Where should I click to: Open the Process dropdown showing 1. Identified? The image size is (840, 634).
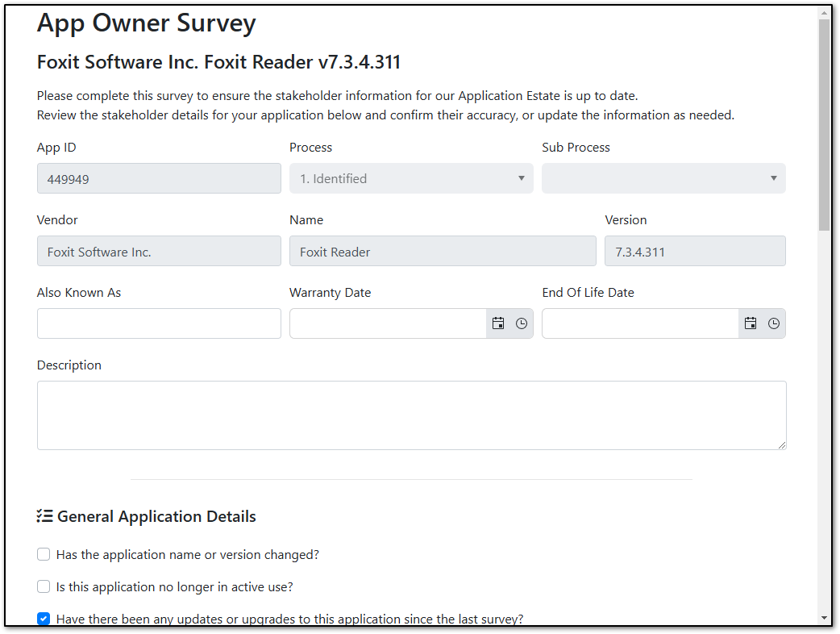(411, 178)
